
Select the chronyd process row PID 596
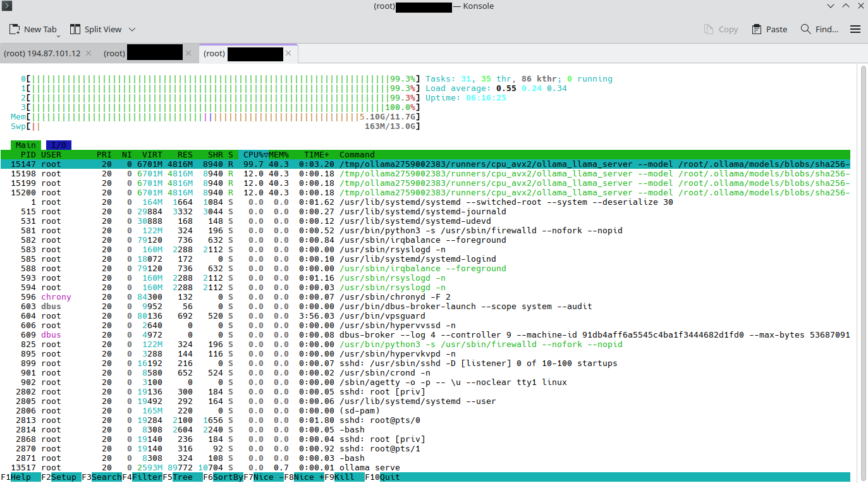pyautogui.click(x=425, y=297)
